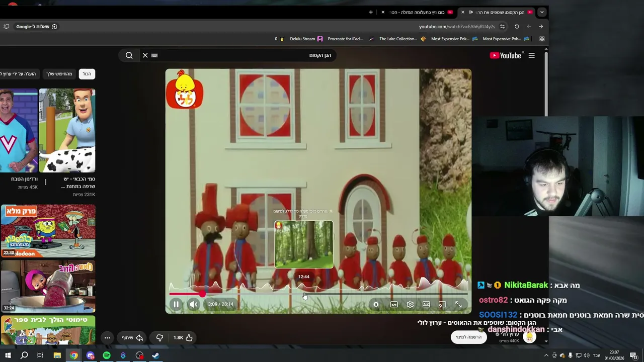Dislike the video
Image resolution: width=644 pixels, height=362 pixels.
click(x=159, y=338)
